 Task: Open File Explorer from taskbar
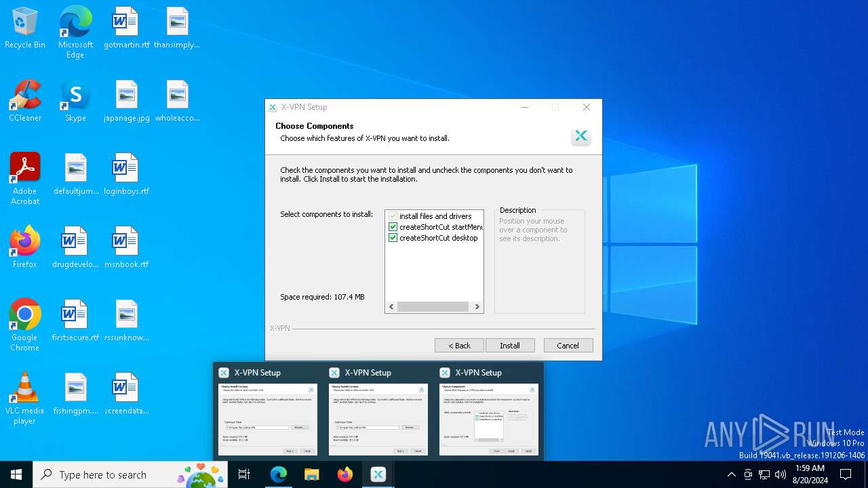point(312,474)
